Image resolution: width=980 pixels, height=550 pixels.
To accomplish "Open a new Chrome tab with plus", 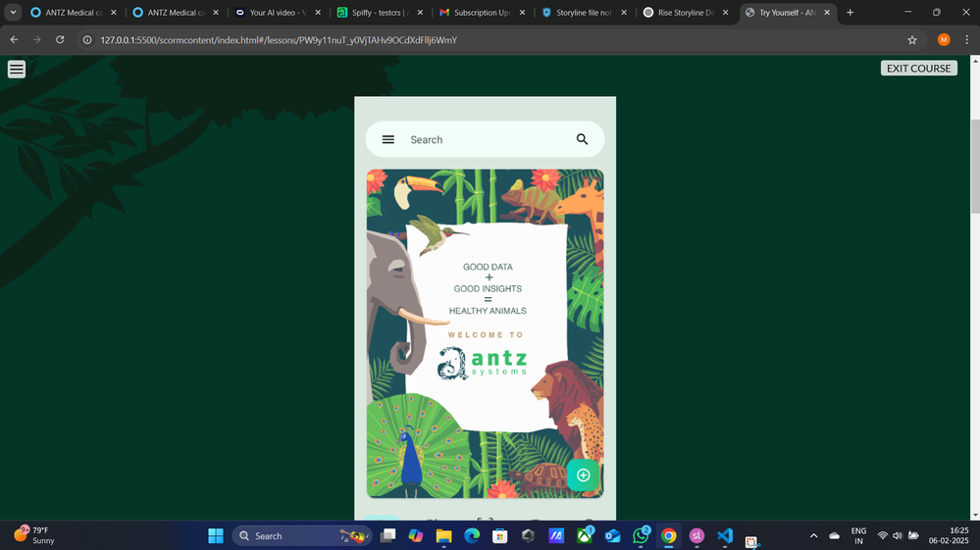I will pyautogui.click(x=850, y=13).
